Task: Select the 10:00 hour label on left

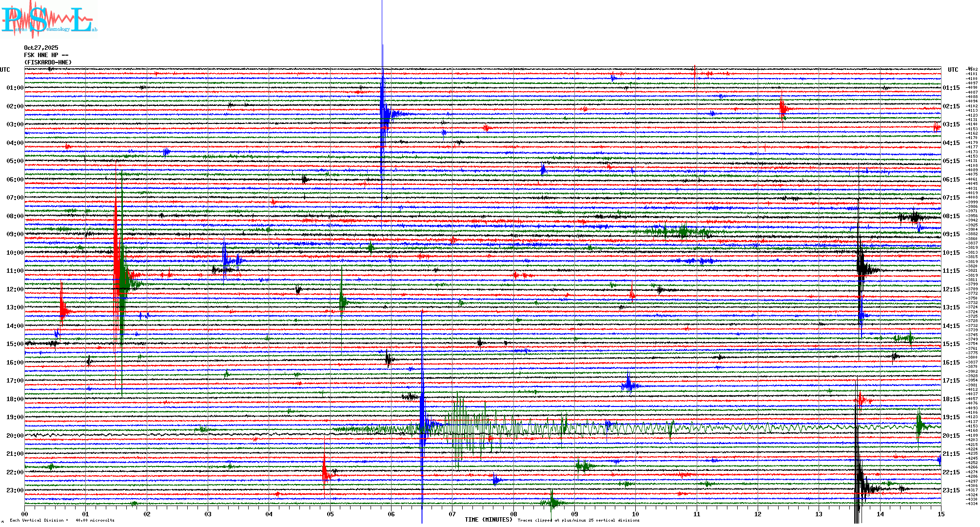Action: [15, 253]
